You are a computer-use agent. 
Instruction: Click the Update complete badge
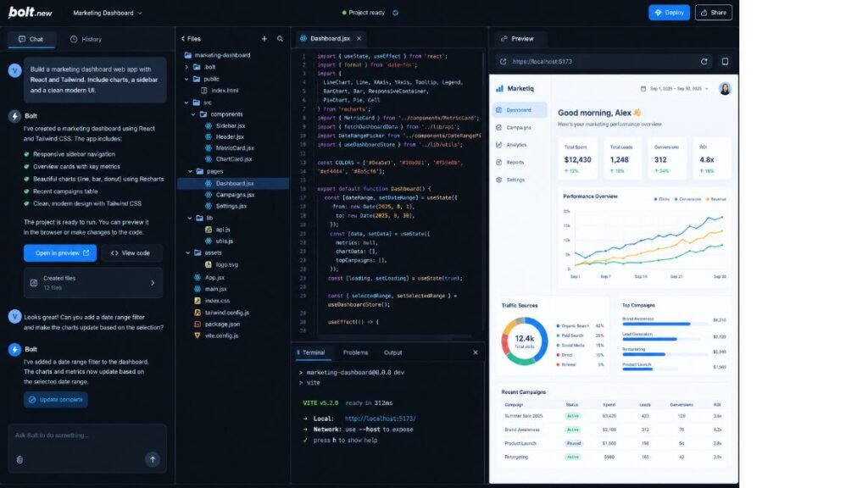click(x=55, y=400)
